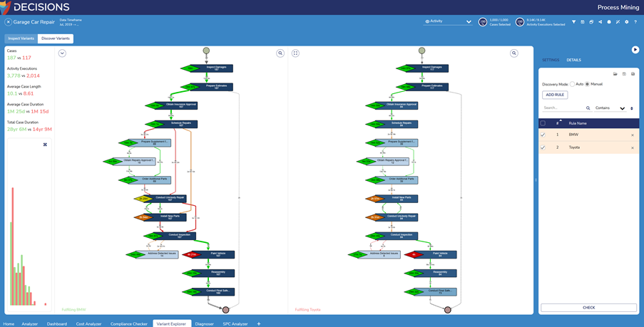Click the open folder icon in rules panel
644x327 pixels.
click(615, 74)
